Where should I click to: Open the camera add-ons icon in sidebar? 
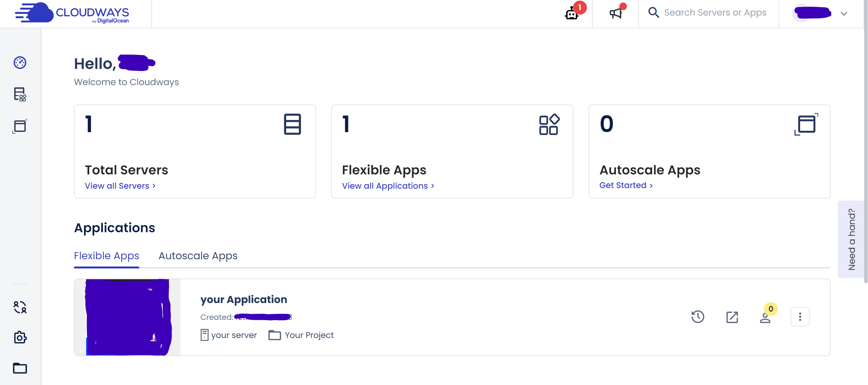pyautogui.click(x=20, y=337)
